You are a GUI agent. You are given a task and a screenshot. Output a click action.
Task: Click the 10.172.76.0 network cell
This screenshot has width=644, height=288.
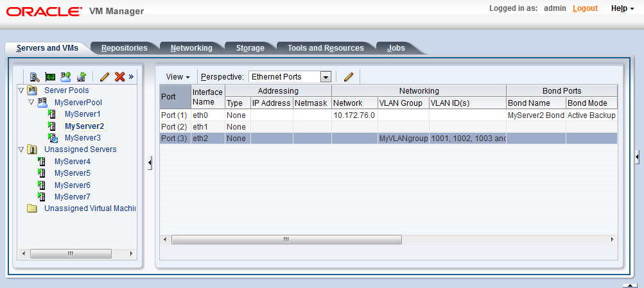354,115
